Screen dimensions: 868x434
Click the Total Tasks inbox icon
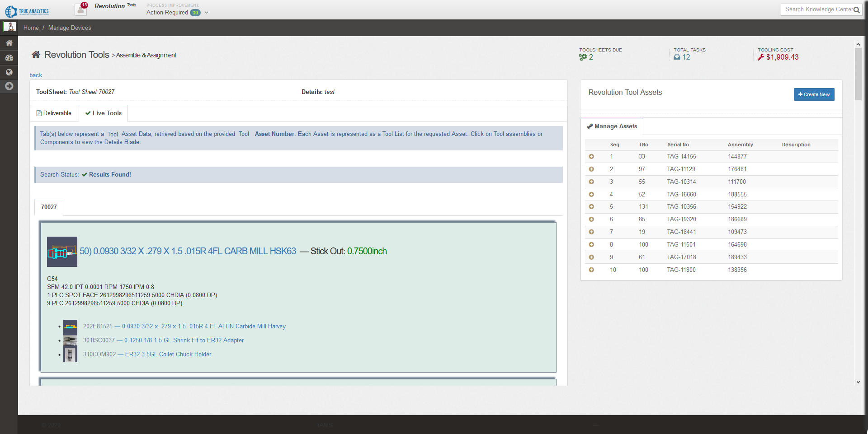click(x=677, y=57)
